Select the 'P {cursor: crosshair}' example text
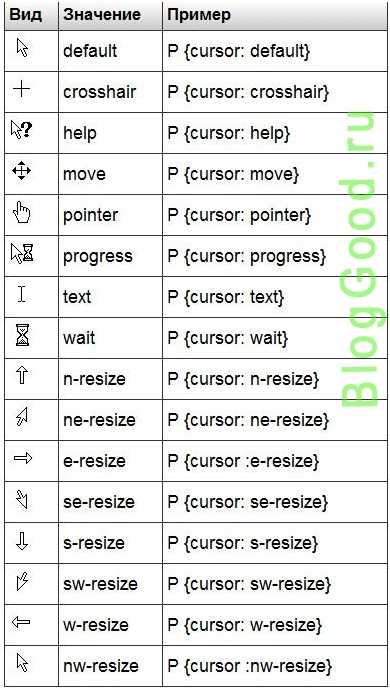The height and width of the screenshot is (691, 390). (248, 92)
